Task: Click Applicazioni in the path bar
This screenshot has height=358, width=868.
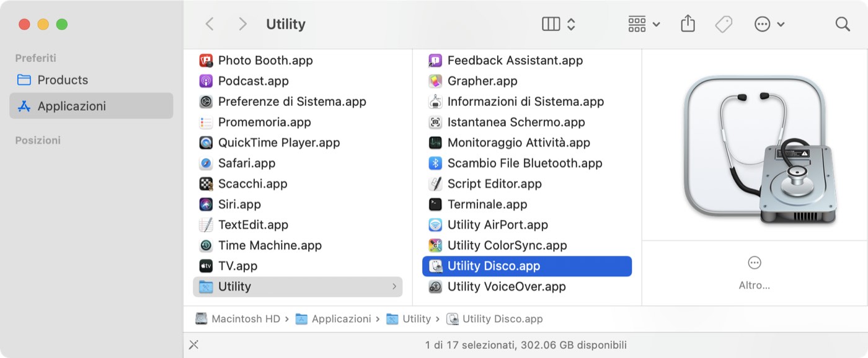Action: [x=333, y=319]
